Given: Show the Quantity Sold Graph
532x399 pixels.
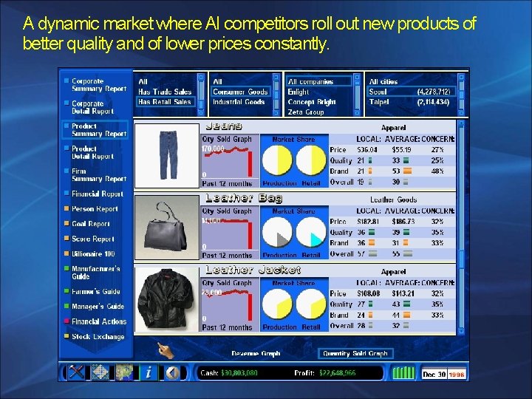Looking at the screenshot, I should [x=355, y=353].
